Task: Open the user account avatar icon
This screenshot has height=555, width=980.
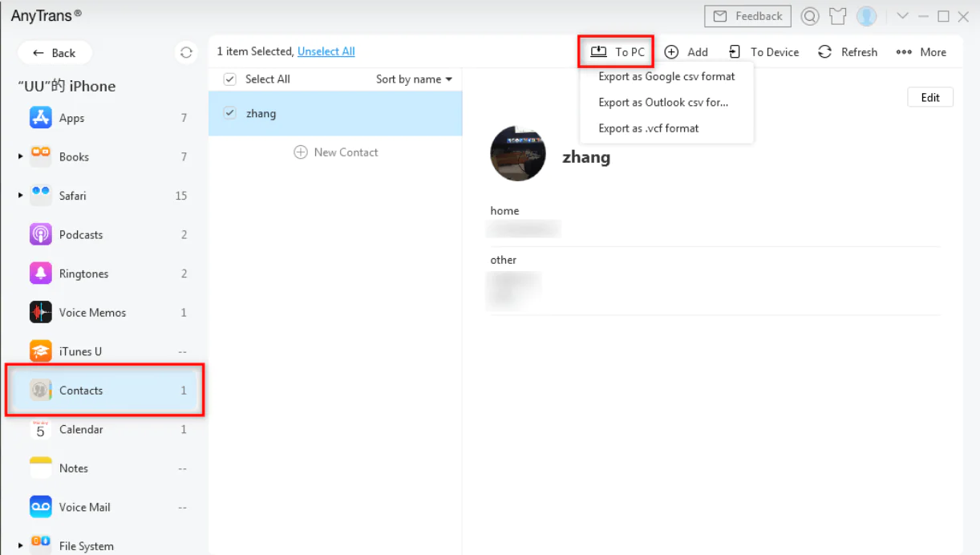Action: [x=866, y=16]
